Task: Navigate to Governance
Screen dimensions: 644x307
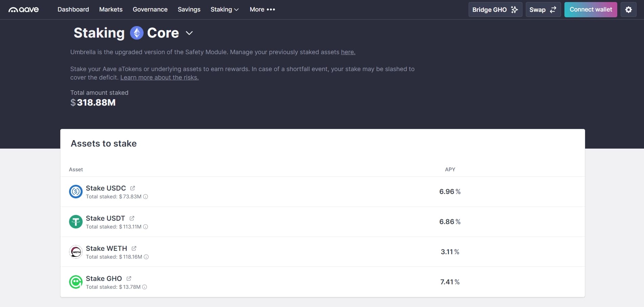Action: (150, 9)
